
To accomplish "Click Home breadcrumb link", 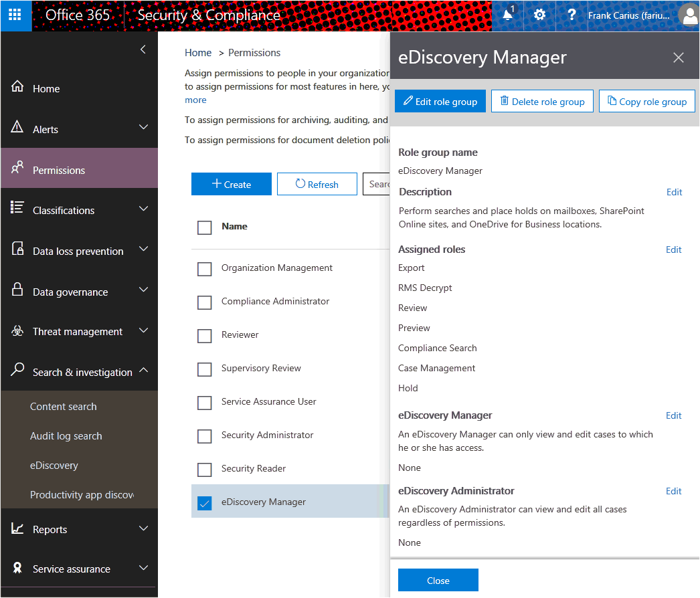I will click(x=198, y=53).
